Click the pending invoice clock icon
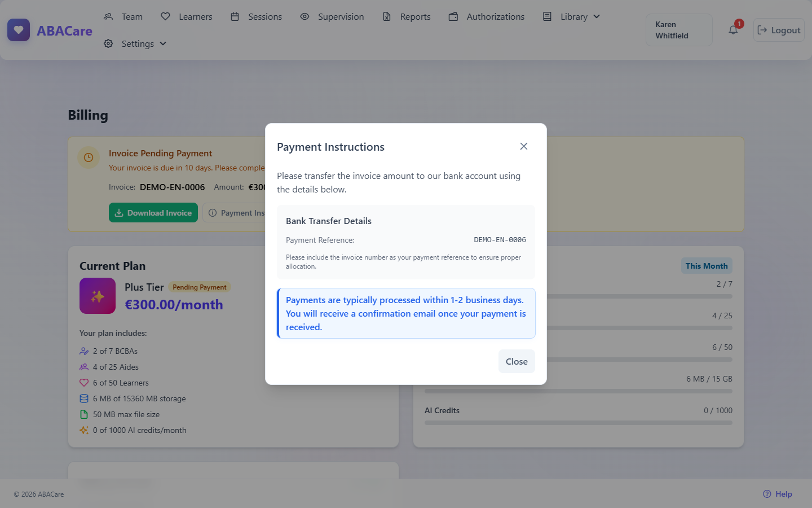The width and height of the screenshot is (812, 508). point(89,157)
